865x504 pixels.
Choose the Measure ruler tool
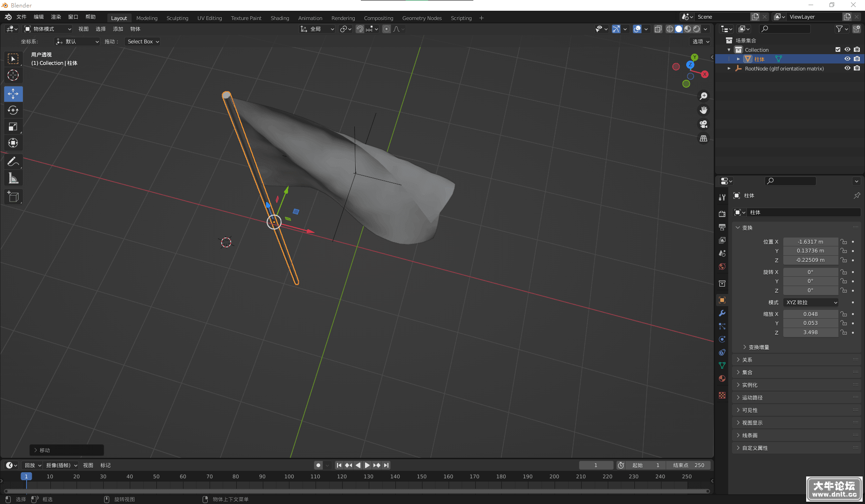(x=13, y=178)
